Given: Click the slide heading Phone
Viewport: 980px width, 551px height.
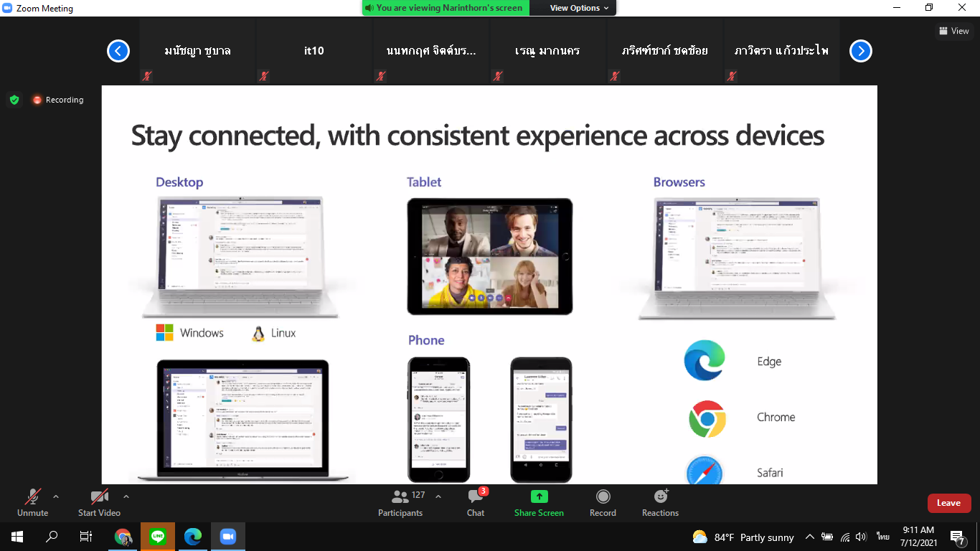Looking at the screenshot, I should coord(426,340).
